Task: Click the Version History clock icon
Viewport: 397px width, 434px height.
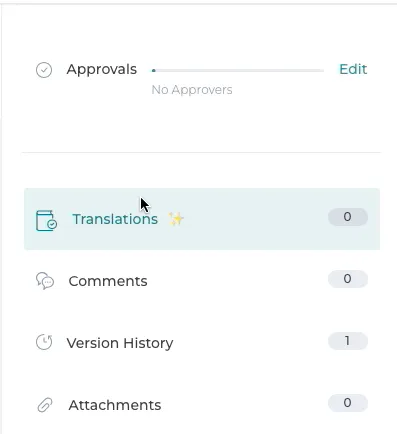Action: [x=44, y=342]
